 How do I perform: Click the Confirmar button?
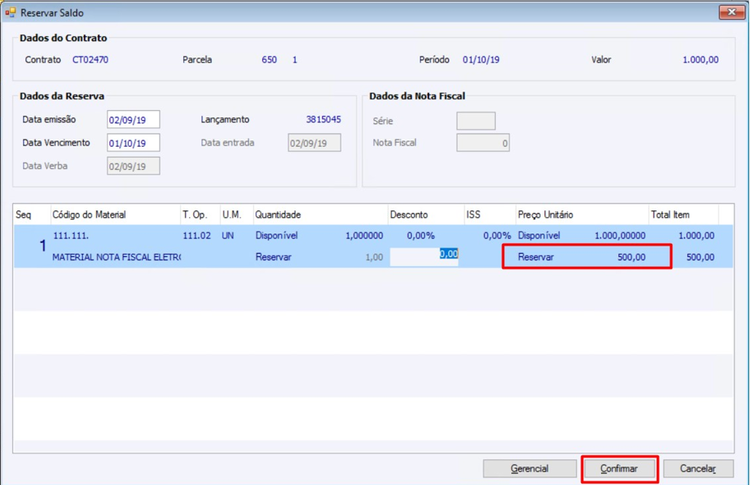click(x=619, y=469)
